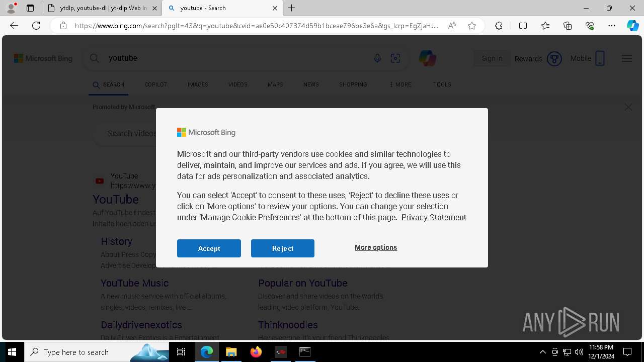Start voice search with microphone icon

[x=377, y=58]
